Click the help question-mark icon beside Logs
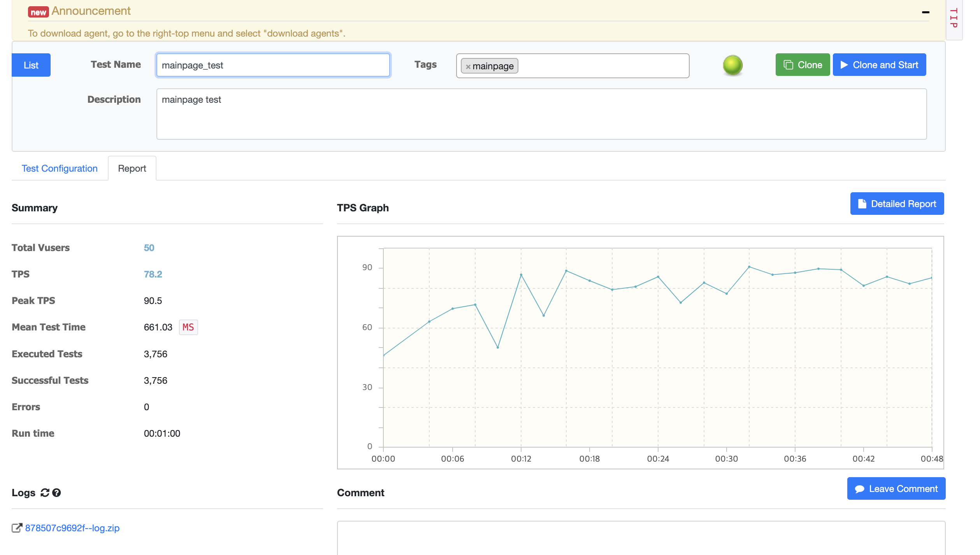This screenshot has width=980, height=555. (x=56, y=493)
